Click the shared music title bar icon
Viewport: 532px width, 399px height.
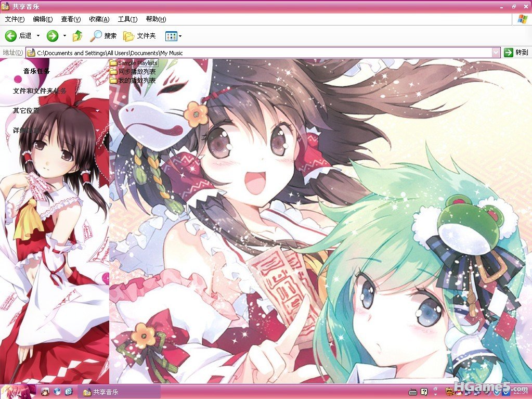coord(5,6)
